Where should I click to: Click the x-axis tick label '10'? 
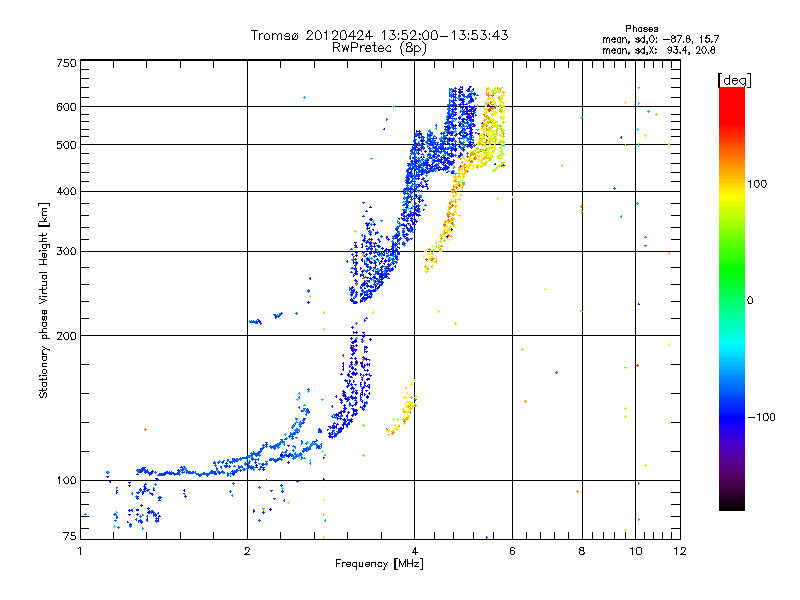click(636, 551)
